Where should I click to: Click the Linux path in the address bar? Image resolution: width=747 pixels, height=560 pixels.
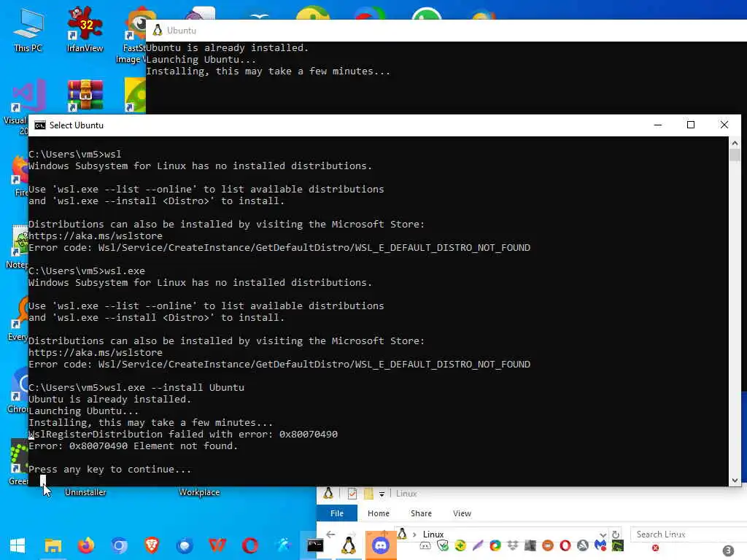pos(433,534)
